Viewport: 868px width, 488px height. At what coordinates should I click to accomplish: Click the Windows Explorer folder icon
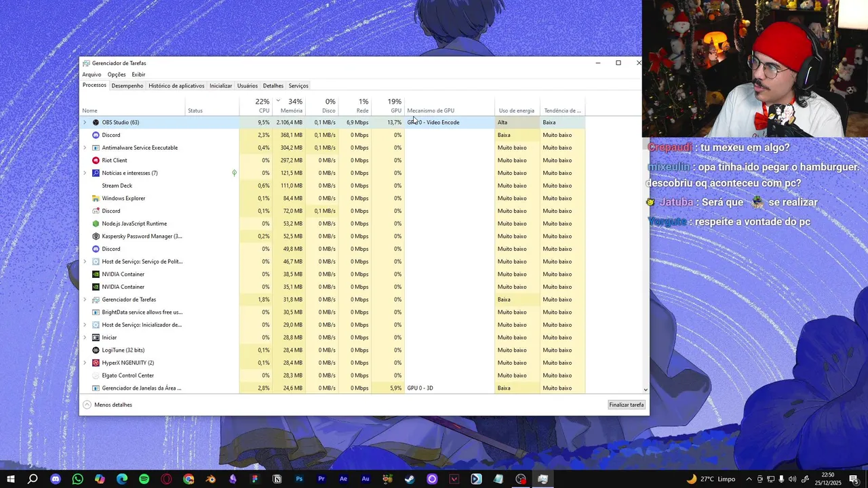[x=96, y=199]
